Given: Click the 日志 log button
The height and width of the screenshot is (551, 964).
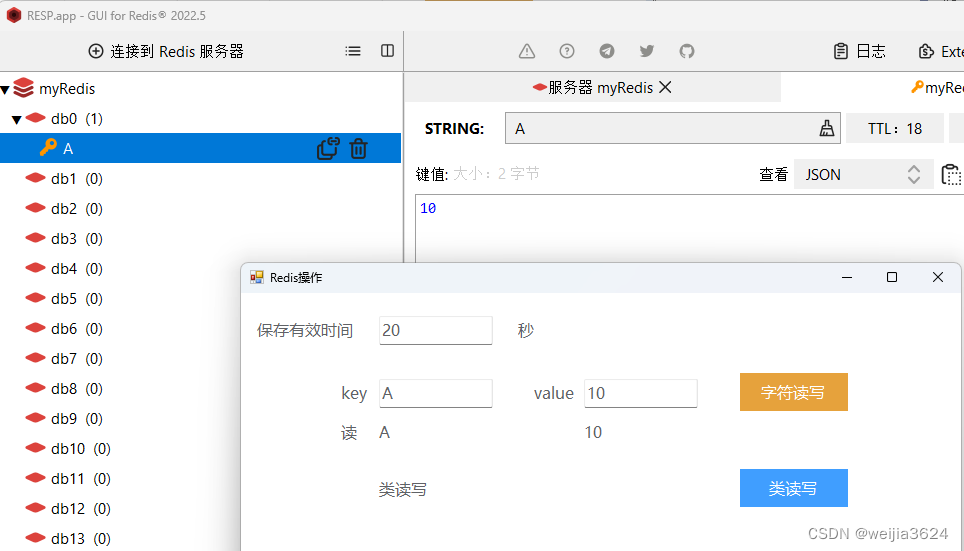Looking at the screenshot, I should click(x=859, y=51).
